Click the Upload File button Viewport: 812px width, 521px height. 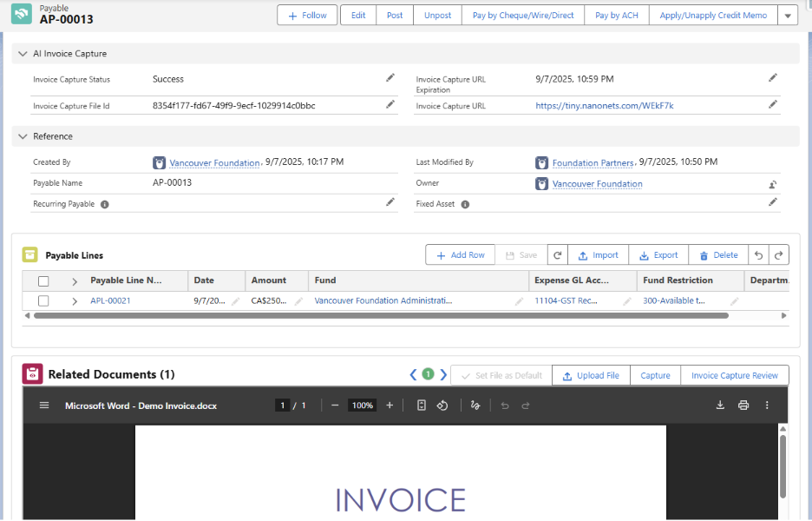(591, 375)
